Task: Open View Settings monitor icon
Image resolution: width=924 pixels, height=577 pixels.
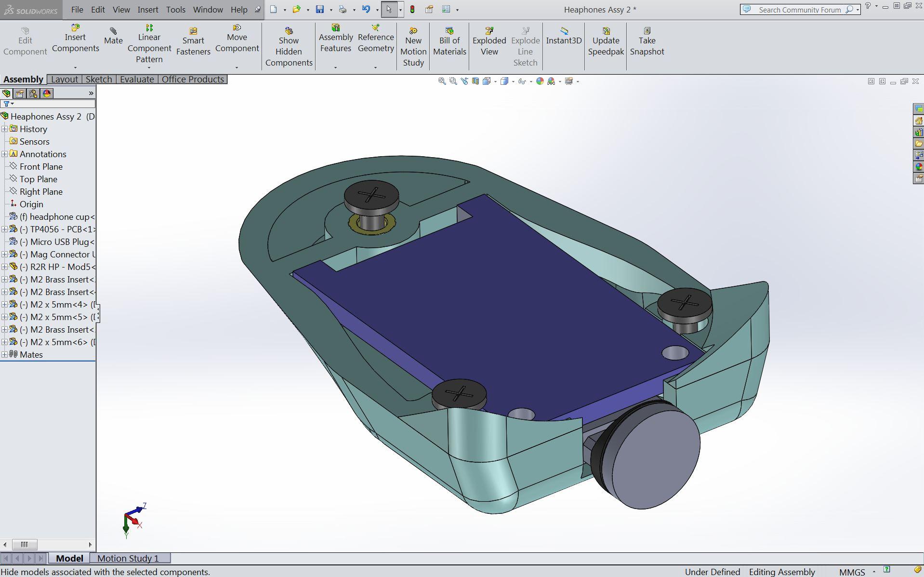Action: click(569, 81)
